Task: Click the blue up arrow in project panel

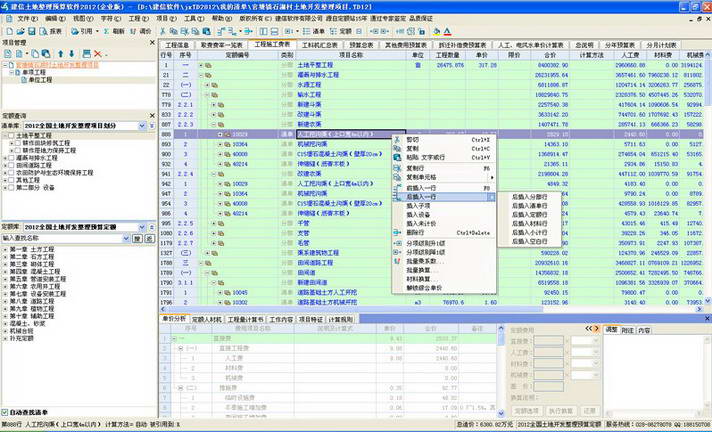Action: point(60,54)
